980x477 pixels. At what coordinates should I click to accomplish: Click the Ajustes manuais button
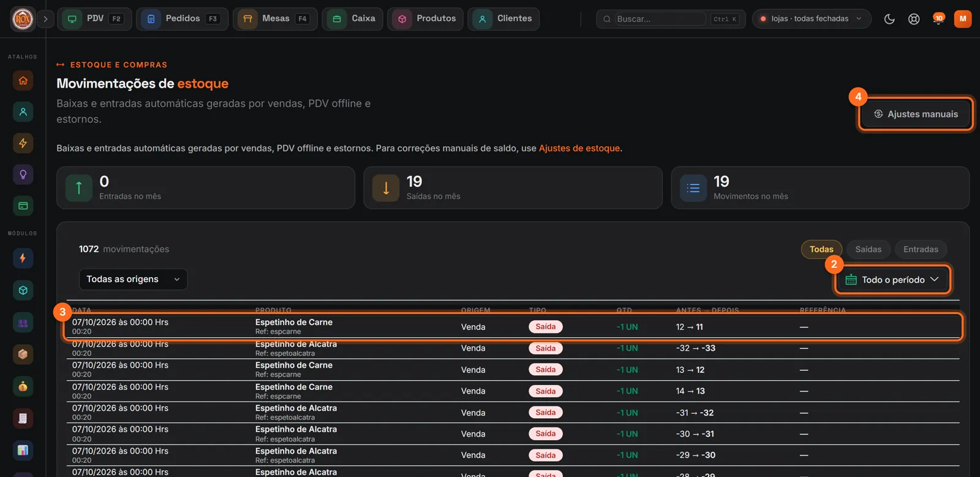pos(916,114)
